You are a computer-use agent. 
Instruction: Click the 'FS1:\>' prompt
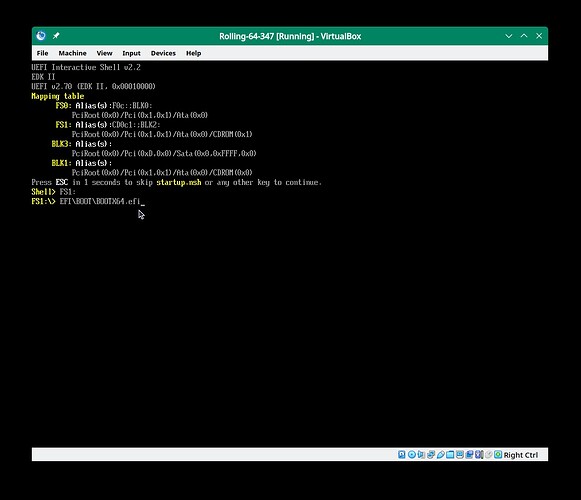(43, 202)
